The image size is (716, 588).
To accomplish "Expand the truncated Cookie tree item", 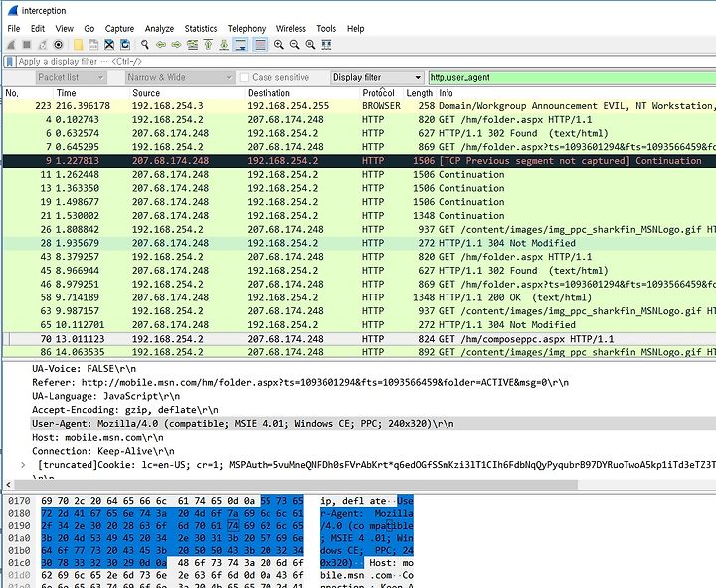I will pyautogui.click(x=23, y=465).
